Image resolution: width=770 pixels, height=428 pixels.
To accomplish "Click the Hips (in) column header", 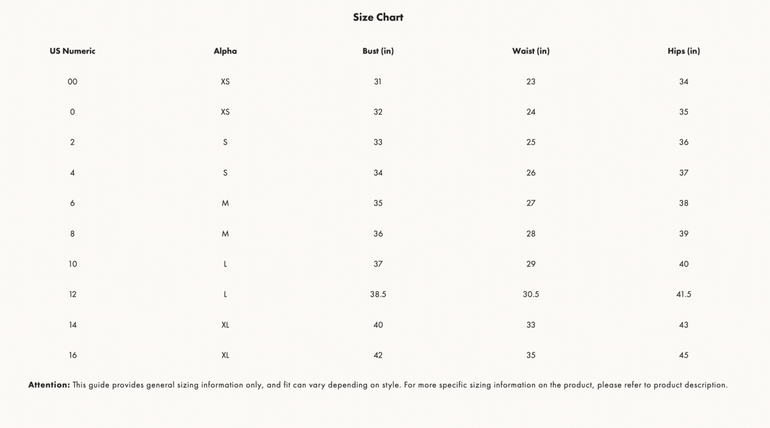I will [x=684, y=51].
